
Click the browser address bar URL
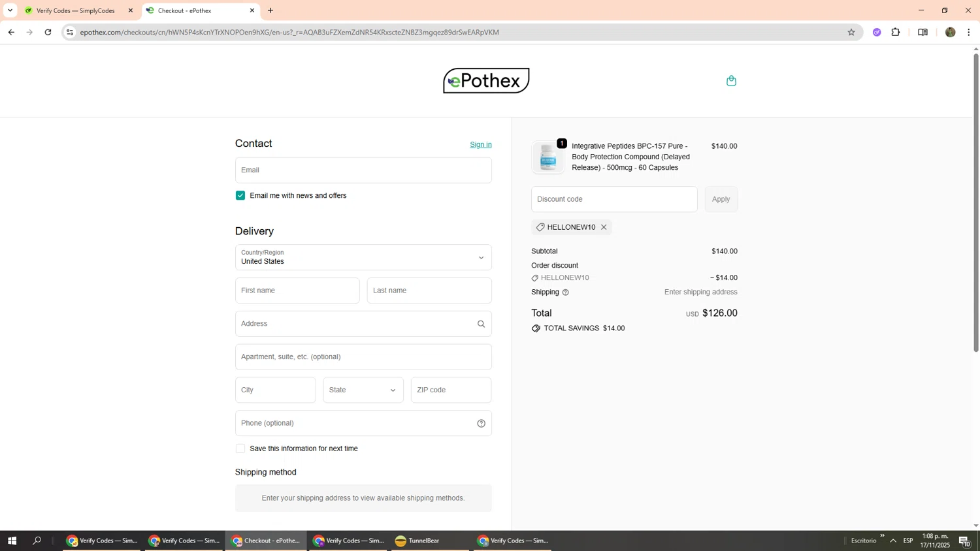(289, 32)
